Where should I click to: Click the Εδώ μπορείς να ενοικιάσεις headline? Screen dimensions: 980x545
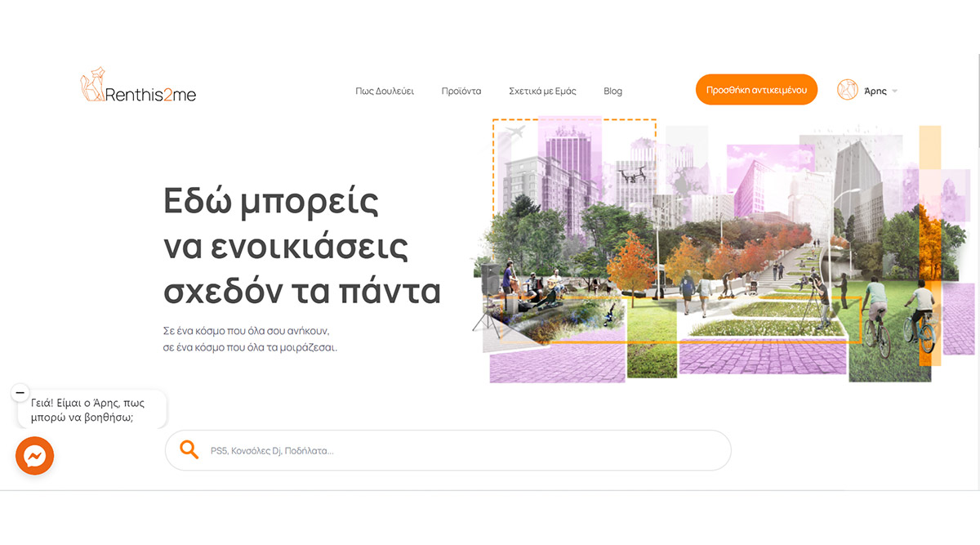[301, 246]
